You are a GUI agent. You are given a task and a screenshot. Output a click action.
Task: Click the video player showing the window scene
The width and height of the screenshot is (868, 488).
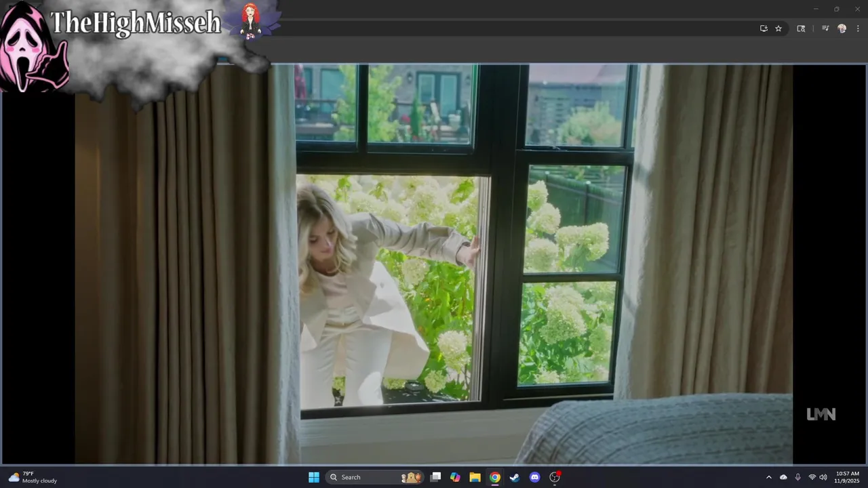click(434, 264)
